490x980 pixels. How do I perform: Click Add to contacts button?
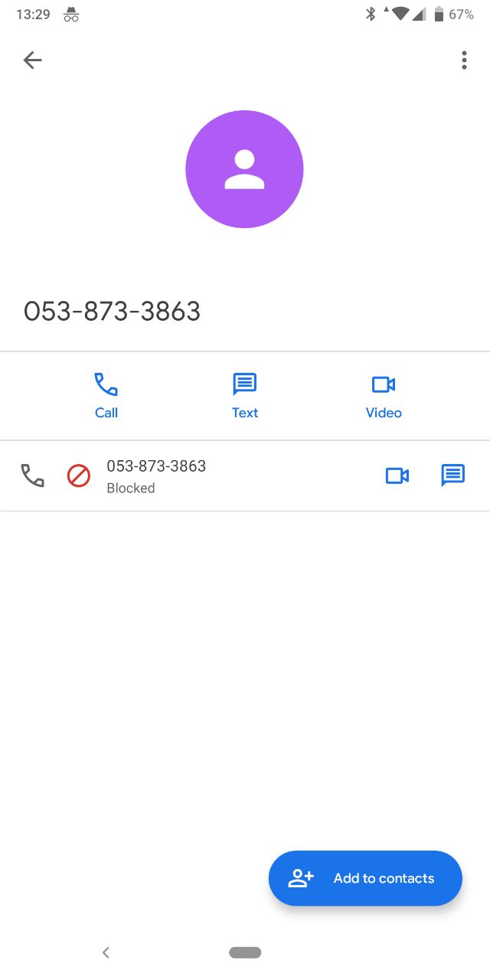point(365,878)
